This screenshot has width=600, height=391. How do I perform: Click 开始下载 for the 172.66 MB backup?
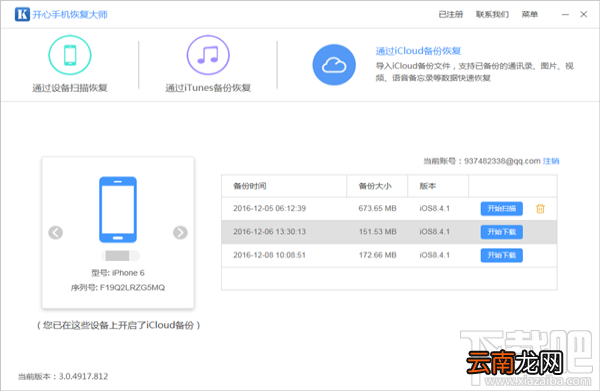(502, 255)
